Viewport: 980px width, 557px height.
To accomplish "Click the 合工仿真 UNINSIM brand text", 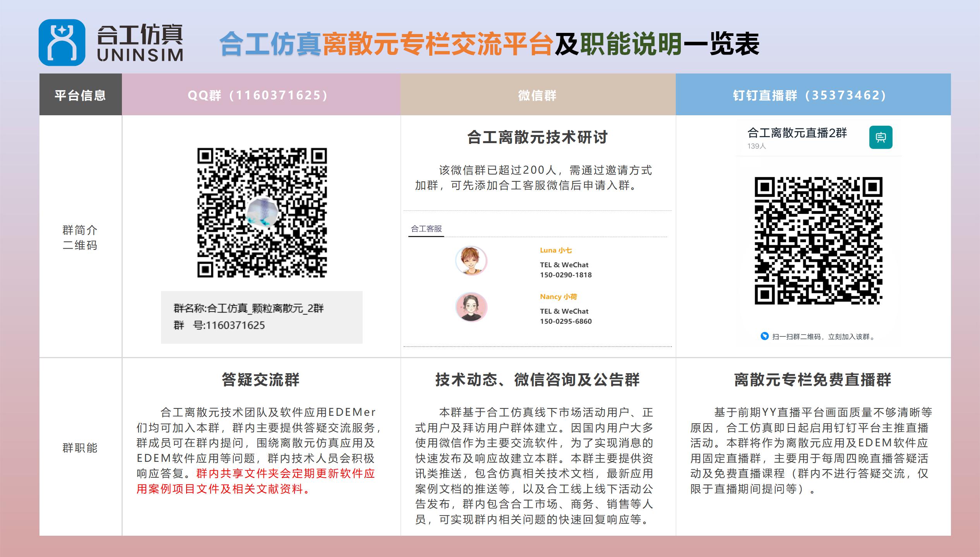I will click(140, 43).
